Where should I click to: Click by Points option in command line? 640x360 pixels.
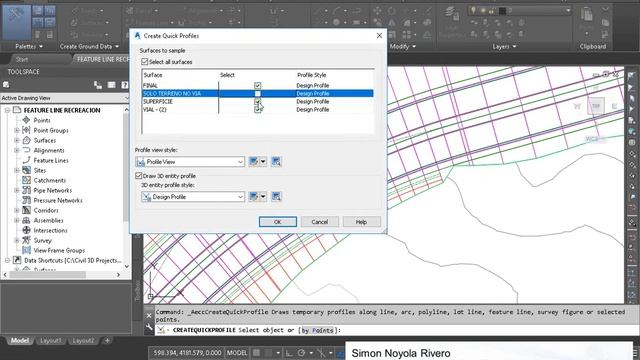point(317,330)
